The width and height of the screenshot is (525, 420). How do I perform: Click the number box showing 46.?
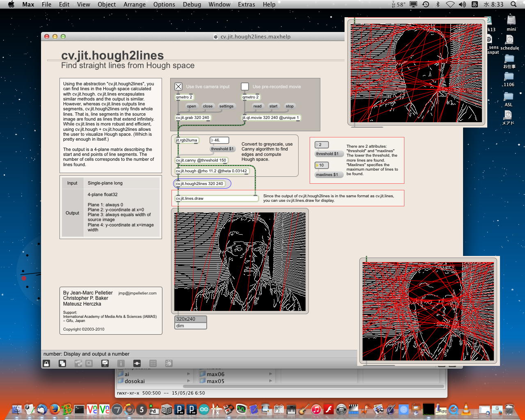[219, 140]
